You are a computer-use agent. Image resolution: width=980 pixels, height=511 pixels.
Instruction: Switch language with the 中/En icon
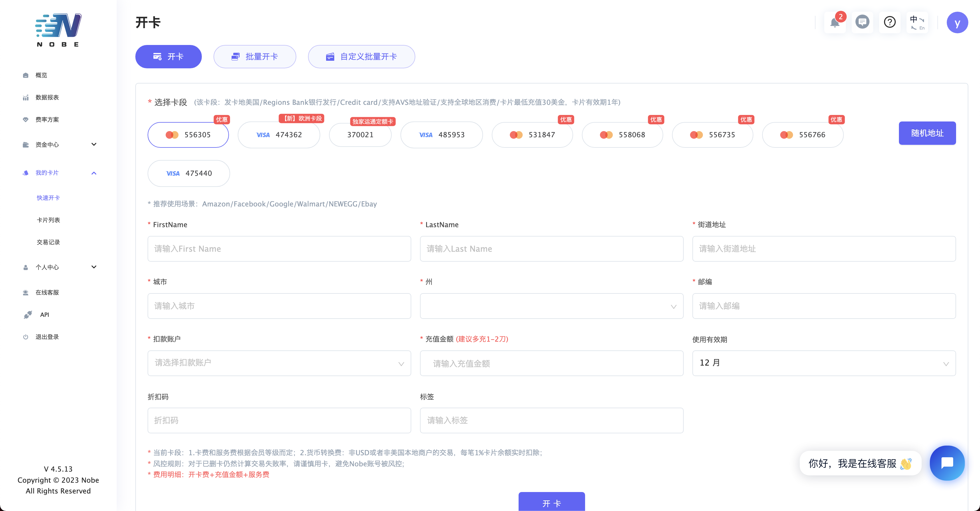pos(917,22)
